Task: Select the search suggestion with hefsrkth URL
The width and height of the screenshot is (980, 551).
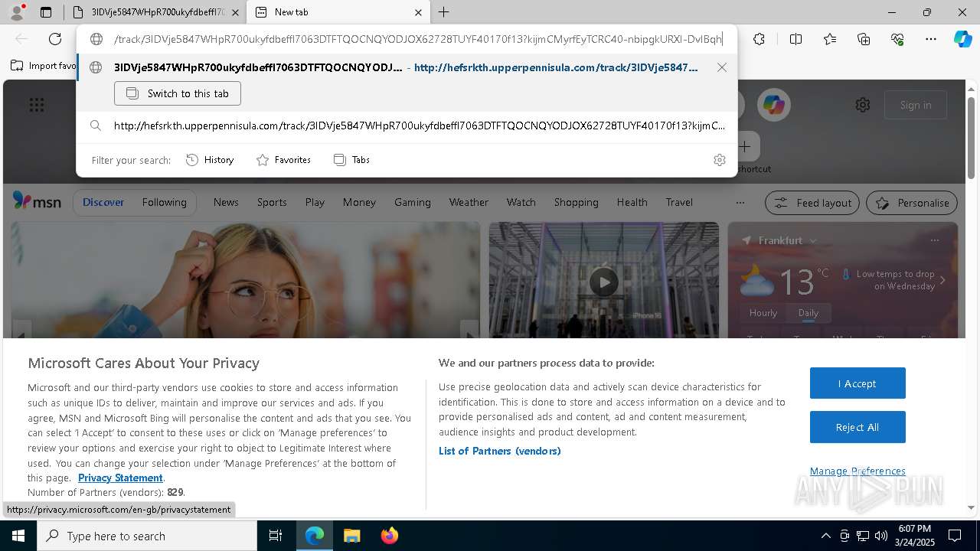Action: (407, 126)
